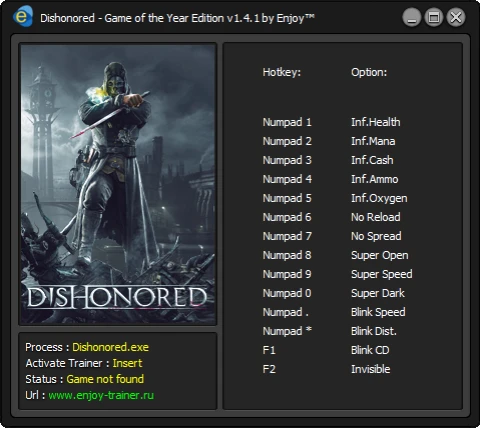This screenshot has width=480, height=428.
Task: Click the Numpad * hotkey label
Action: (287, 331)
